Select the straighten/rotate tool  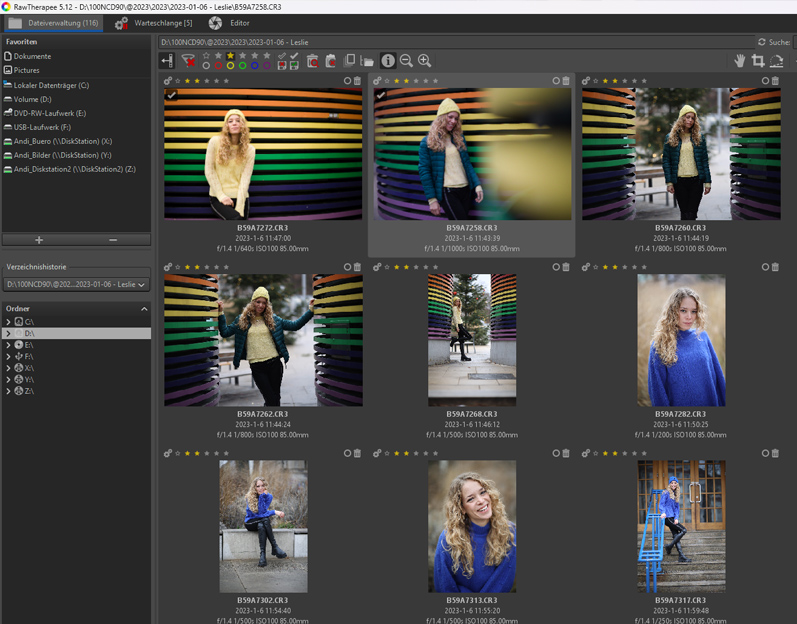click(x=776, y=61)
